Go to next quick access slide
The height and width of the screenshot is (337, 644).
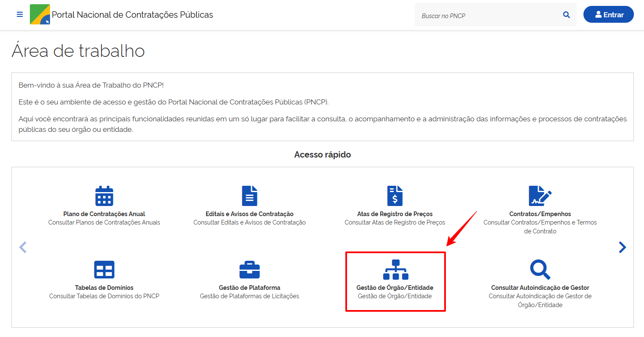click(x=622, y=247)
